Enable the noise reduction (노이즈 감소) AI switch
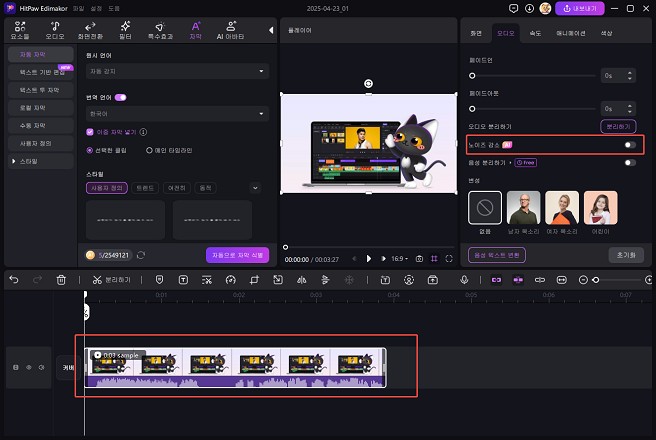The image size is (656, 440). [630, 145]
